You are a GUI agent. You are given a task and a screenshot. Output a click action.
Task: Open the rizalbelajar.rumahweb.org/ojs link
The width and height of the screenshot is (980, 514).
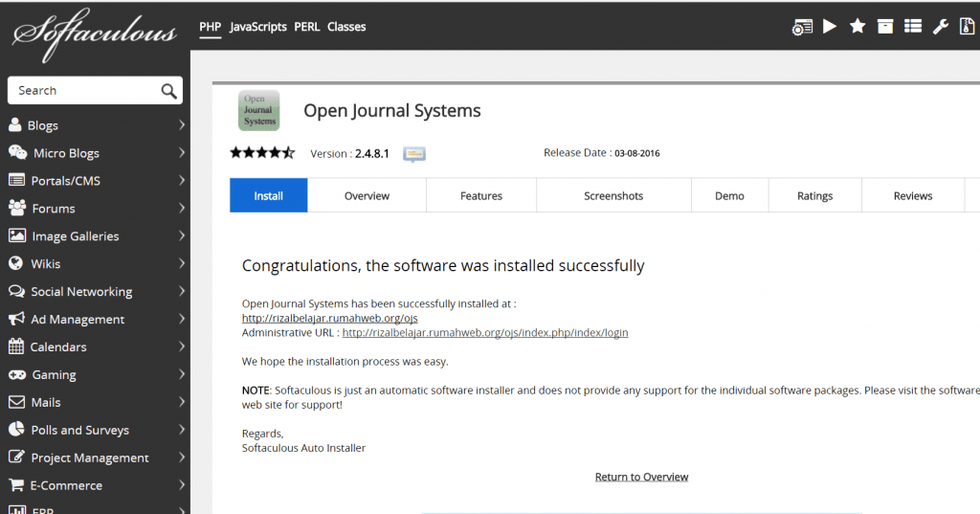point(329,319)
